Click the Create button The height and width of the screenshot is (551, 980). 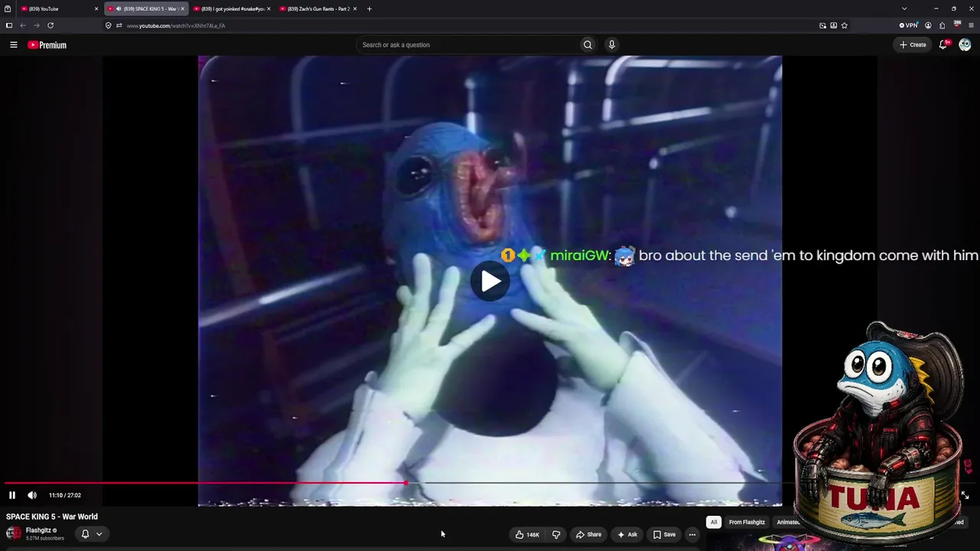913,45
